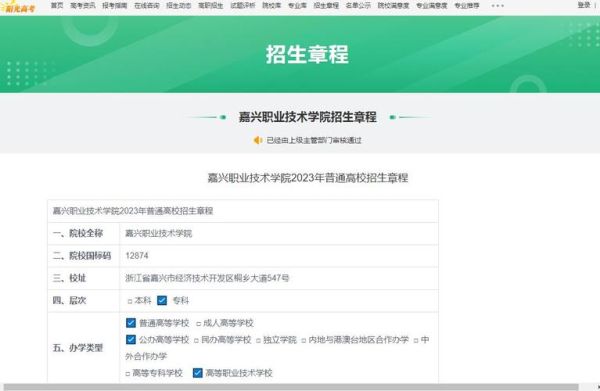The height and width of the screenshot is (391, 600).
Task: Open 专业推荐 in the top navigation
Action: (467, 5)
